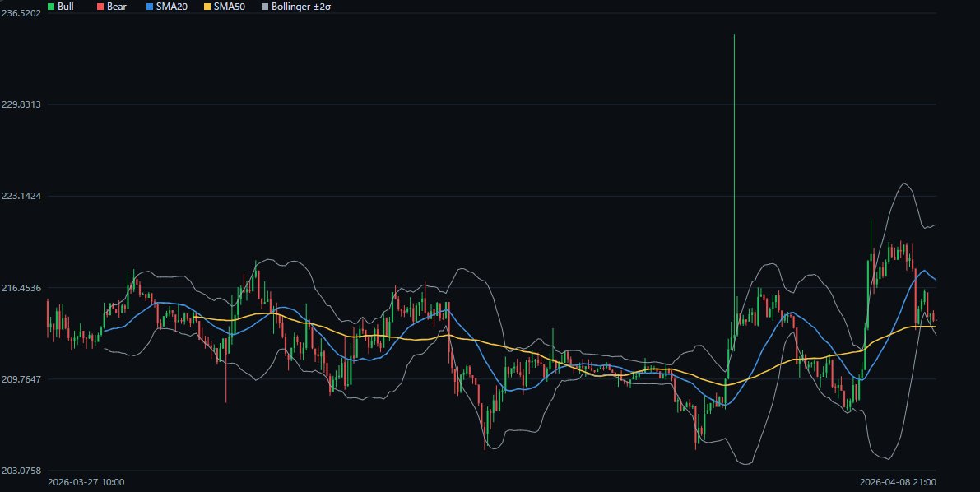Screen dimensions: 980x492
Task: Click the 216.4536 y-axis label
Action: (22, 288)
